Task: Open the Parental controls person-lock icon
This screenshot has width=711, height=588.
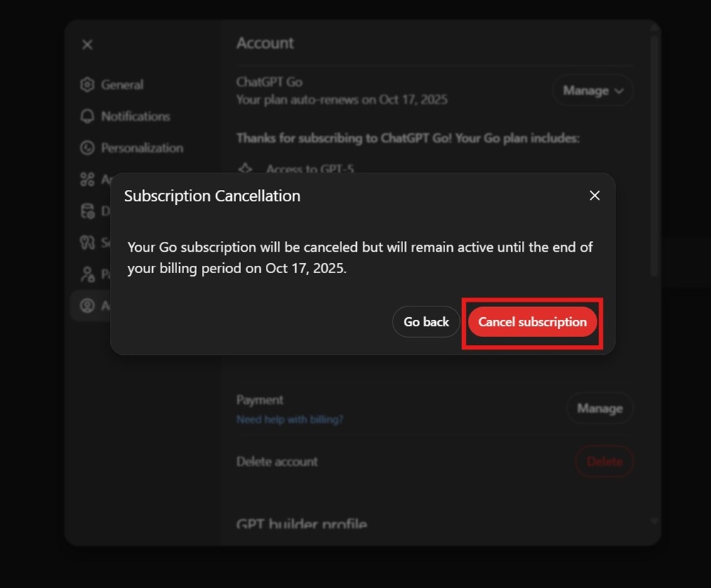Action: [87, 274]
